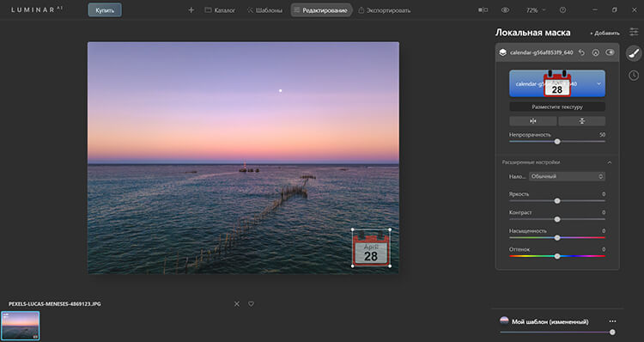Click the file name PEXELS-LUCAS-MENESES-4869123.JPG
This screenshot has width=644, height=342.
coord(55,304)
